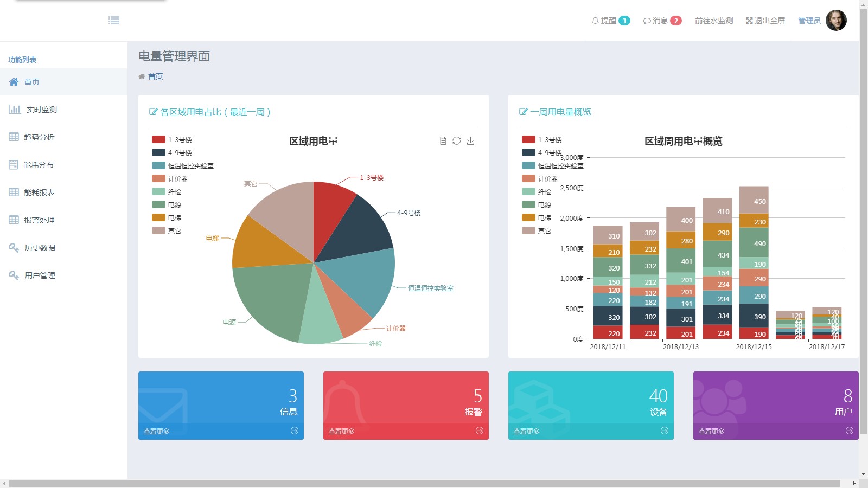Open 能耗报表 in the sidebar

[x=63, y=192]
